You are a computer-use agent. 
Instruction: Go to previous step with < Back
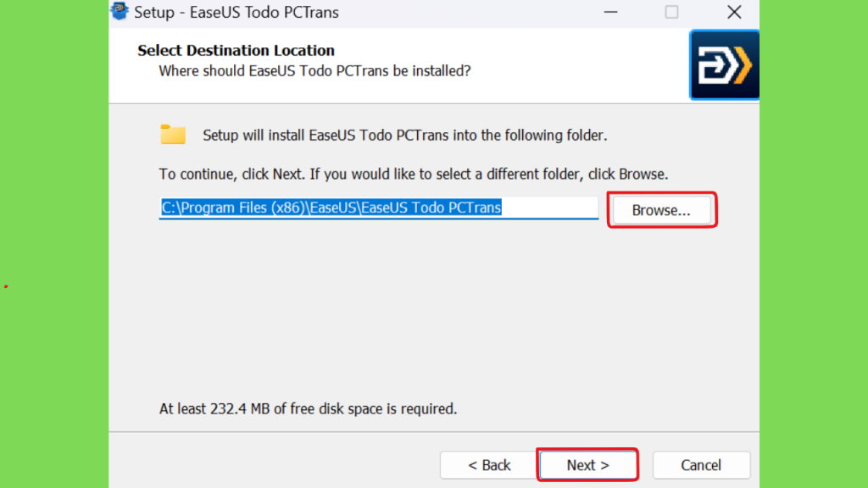489,465
